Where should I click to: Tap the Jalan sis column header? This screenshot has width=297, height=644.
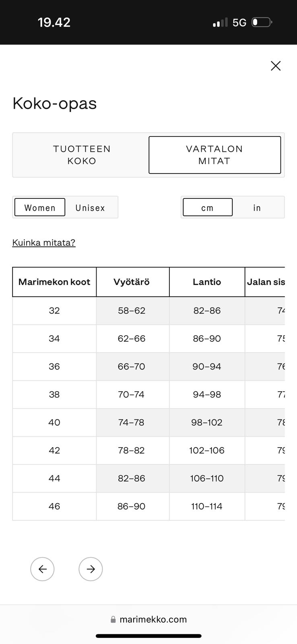266,282
